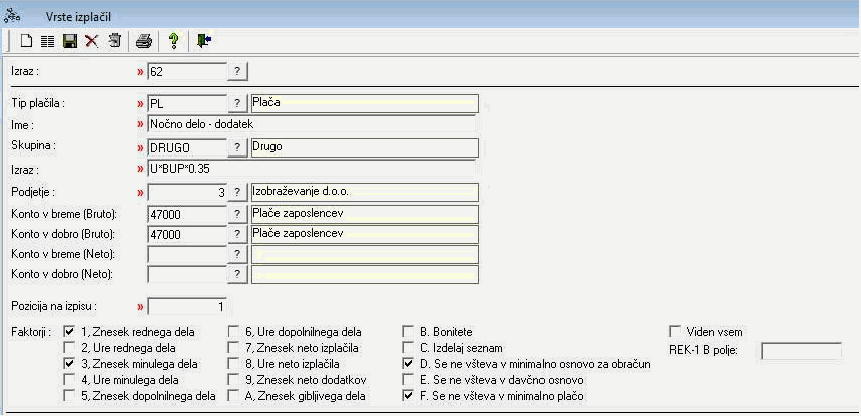Click the Ime field 'Nočno delo - dodatek'
861x416 pixels.
(x=311, y=125)
